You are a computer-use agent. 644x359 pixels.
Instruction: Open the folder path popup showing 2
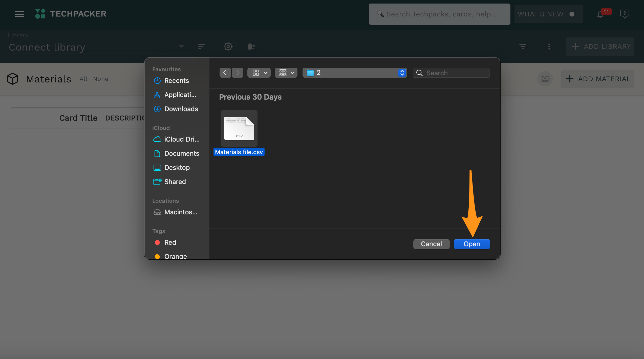(x=355, y=73)
